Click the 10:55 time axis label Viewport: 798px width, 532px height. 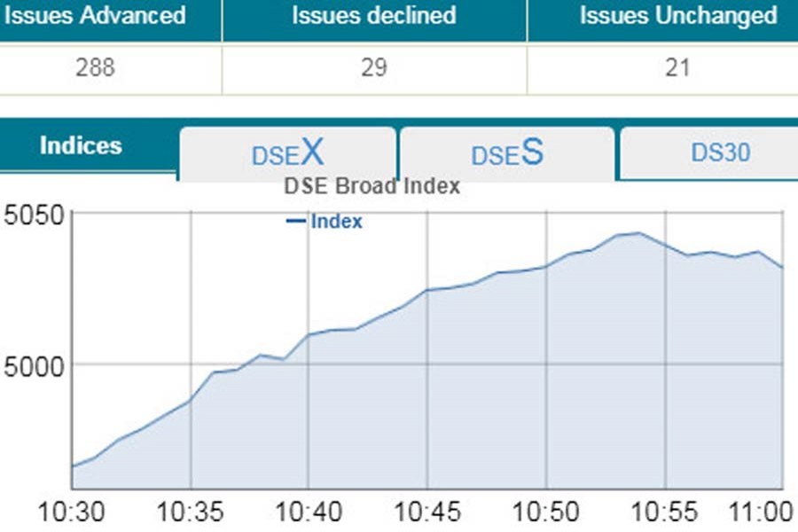(664, 512)
